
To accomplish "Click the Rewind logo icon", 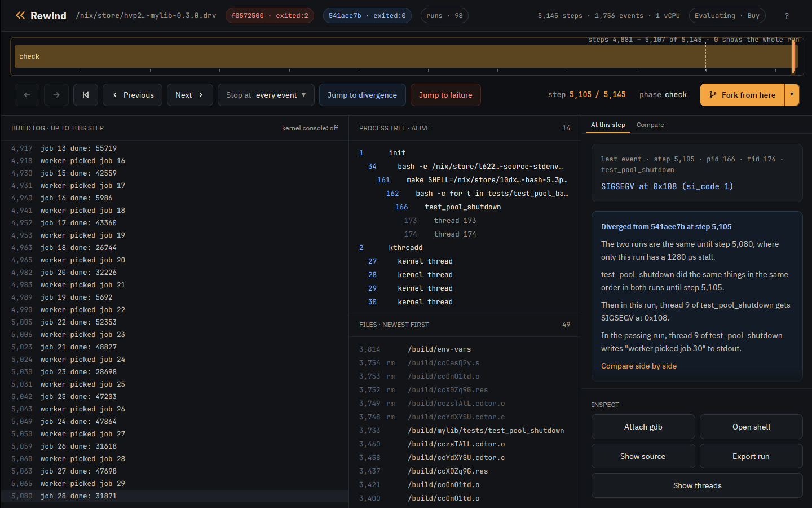I will [x=20, y=15].
